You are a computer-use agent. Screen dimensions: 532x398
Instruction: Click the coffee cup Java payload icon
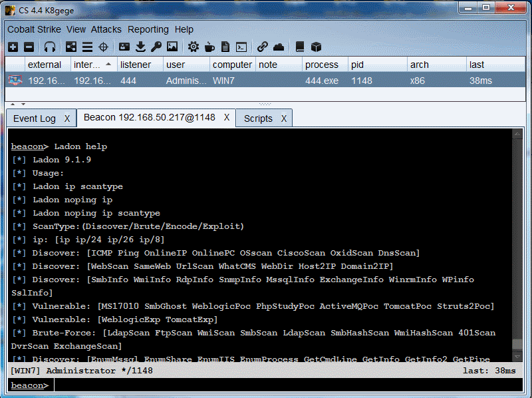tap(209, 47)
